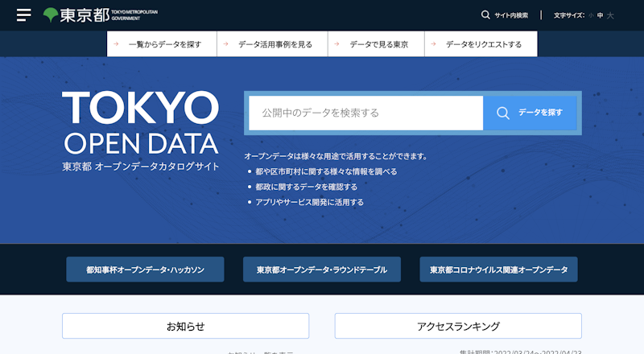This screenshot has width=644, height=354.
Task: Select the お知らせ tab
Action: tap(185, 326)
